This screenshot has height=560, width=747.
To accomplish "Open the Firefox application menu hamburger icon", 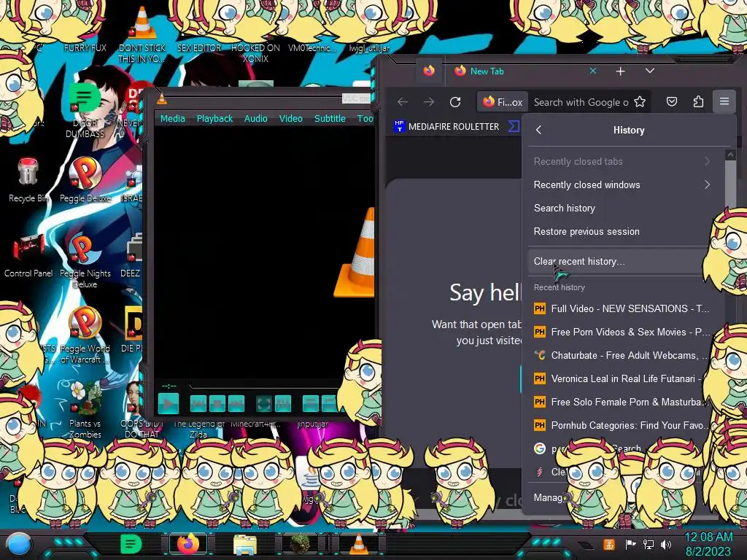I will pos(724,101).
